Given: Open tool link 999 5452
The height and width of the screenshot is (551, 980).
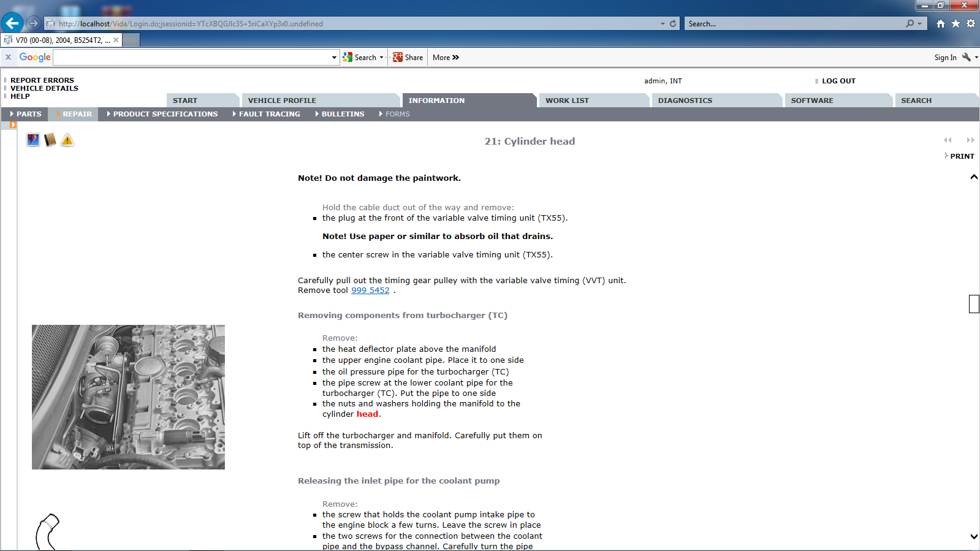Looking at the screenshot, I should pos(370,291).
